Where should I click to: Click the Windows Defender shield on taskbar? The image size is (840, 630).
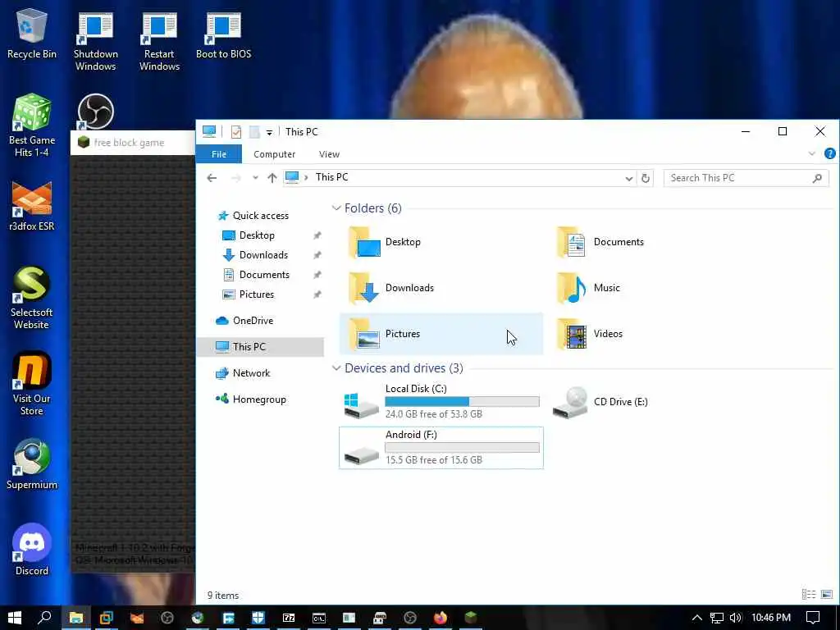[258, 618]
